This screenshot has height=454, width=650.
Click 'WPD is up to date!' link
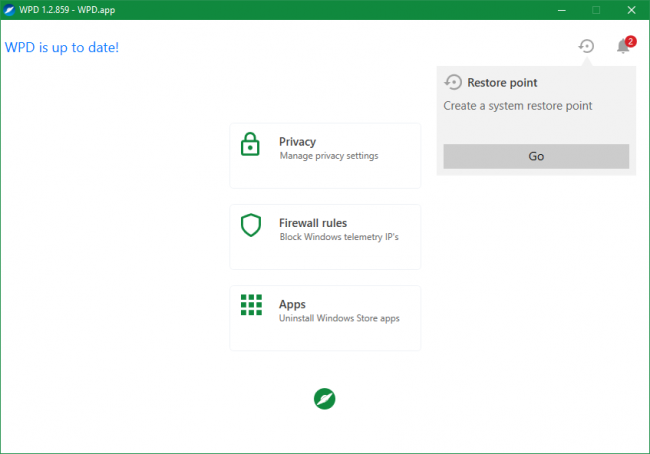pos(62,47)
